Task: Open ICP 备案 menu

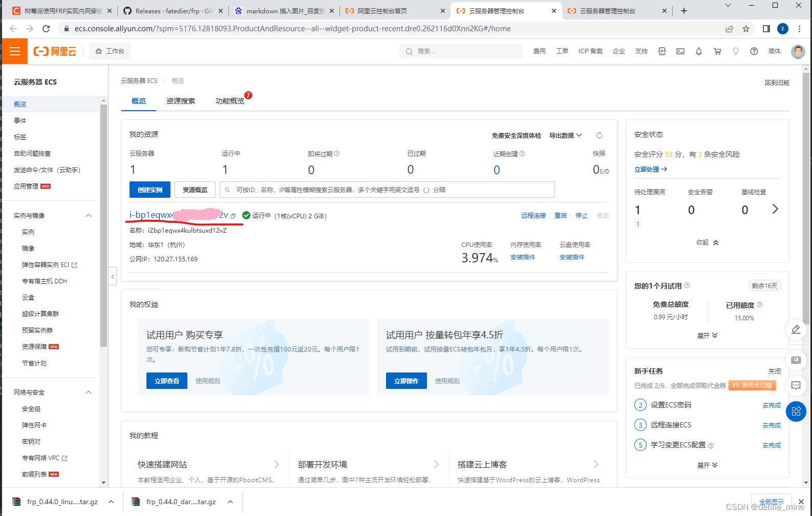Action: pos(590,51)
